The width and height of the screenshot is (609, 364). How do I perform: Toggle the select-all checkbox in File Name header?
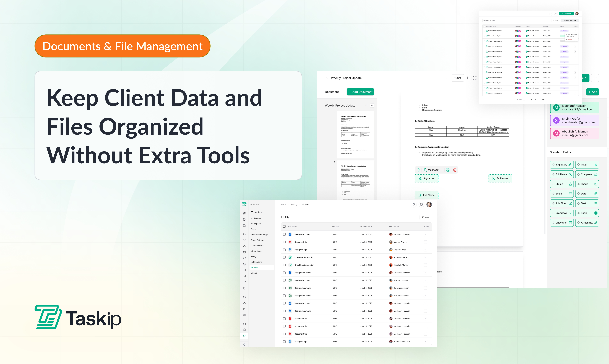(x=284, y=226)
